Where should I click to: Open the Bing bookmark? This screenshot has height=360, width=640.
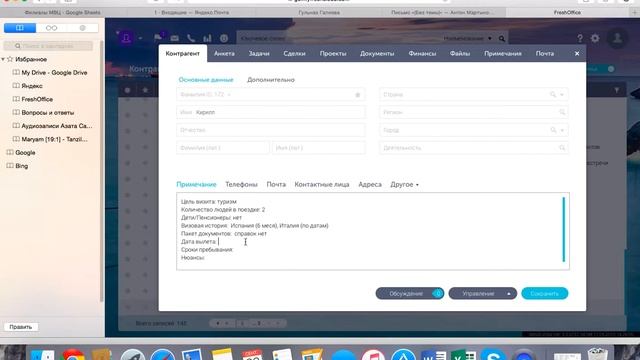22,166
